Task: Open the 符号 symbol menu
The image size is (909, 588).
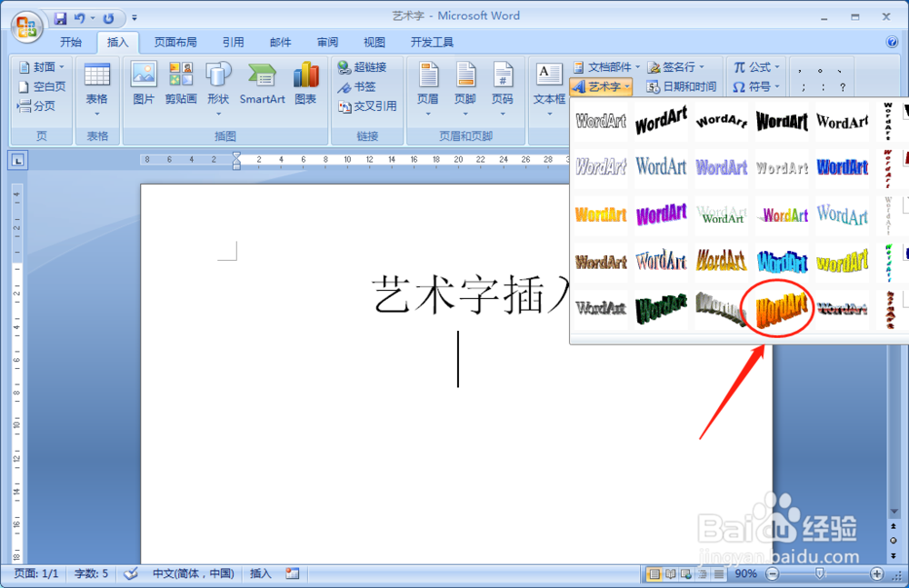Action: [x=756, y=87]
